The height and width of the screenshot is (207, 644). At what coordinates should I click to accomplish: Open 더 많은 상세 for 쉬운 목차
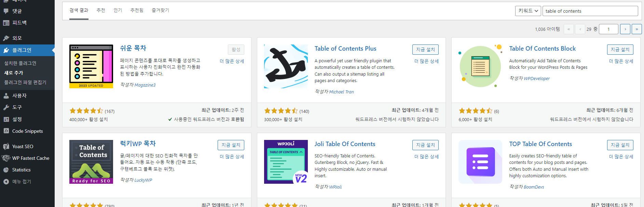[x=232, y=61]
